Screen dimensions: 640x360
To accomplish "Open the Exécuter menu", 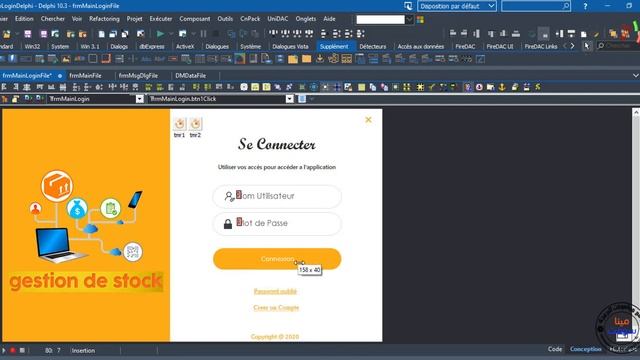I will click(x=161, y=19).
